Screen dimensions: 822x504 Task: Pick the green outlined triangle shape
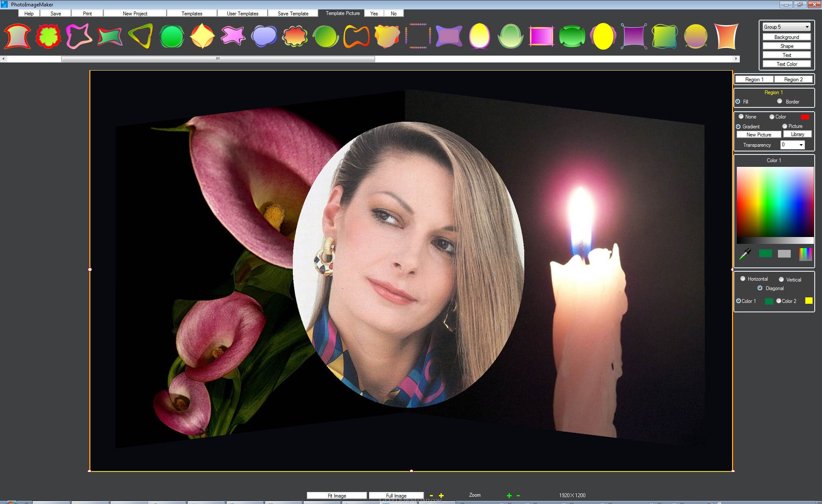(141, 36)
